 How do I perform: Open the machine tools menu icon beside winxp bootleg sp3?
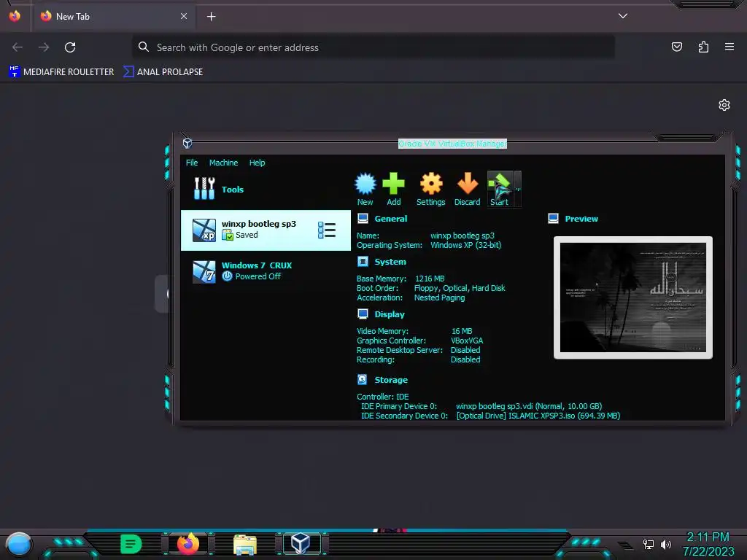pyautogui.click(x=327, y=230)
